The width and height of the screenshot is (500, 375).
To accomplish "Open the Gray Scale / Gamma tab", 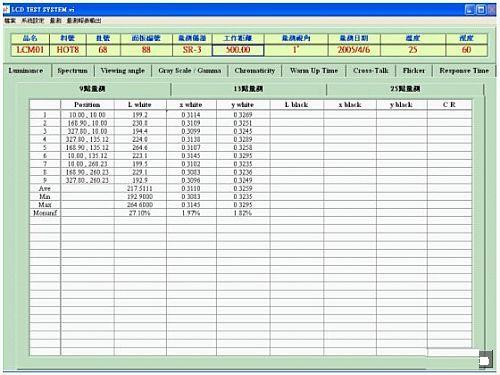I will 190,71.
